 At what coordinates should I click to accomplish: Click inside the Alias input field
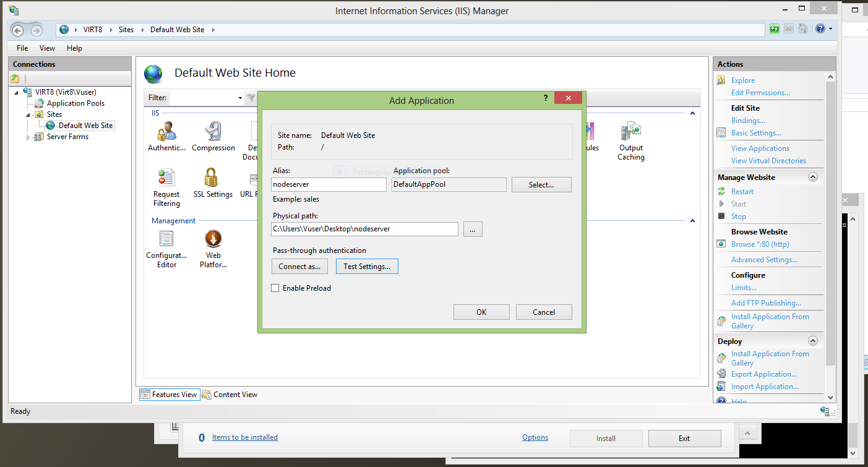pos(328,184)
